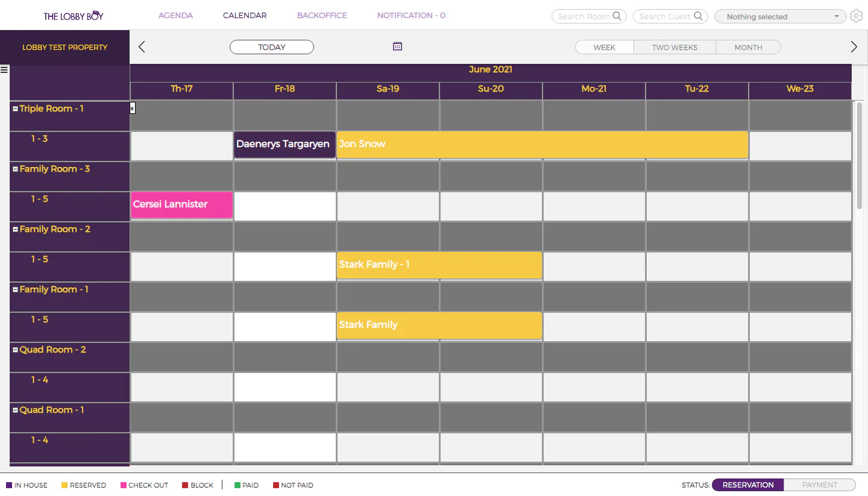Screen dimensions: 868x496
Task: Go to previous week arrow
Action: tap(142, 47)
